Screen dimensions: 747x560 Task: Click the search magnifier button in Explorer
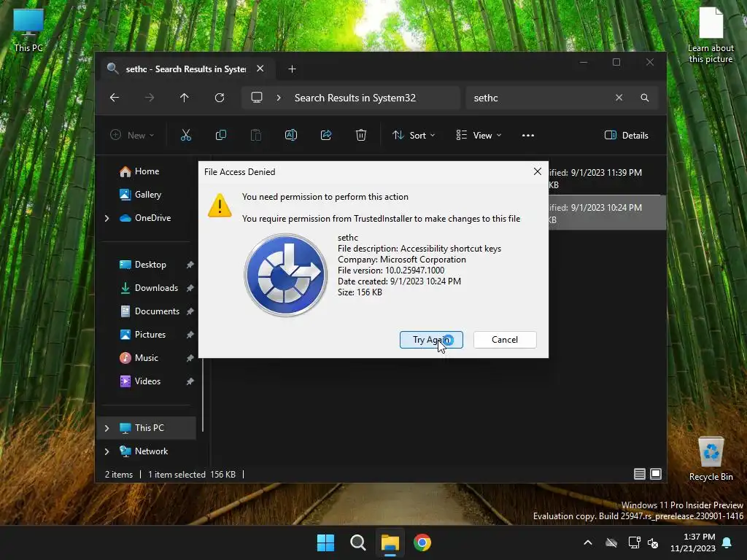point(645,98)
